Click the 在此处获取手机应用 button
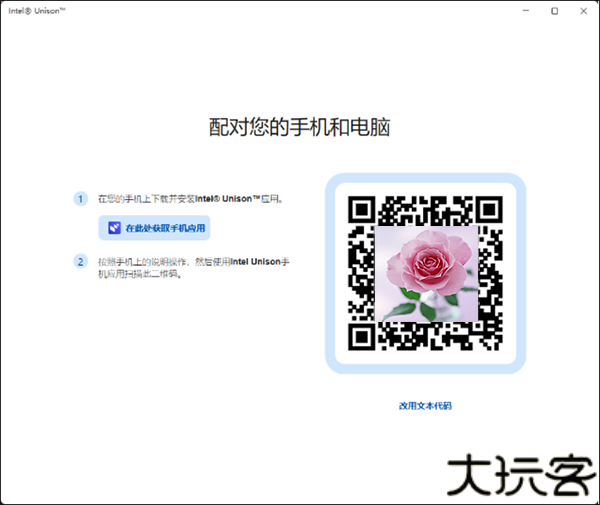 click(x=154, y=228)
